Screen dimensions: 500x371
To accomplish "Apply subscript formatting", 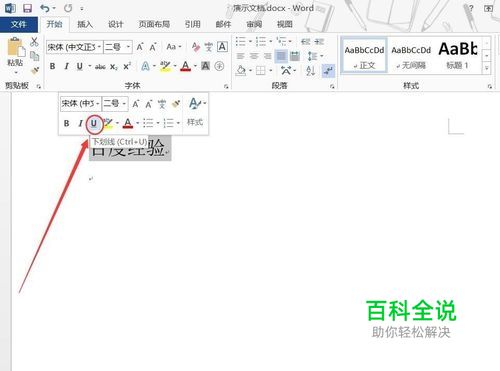I will [114, 67].
